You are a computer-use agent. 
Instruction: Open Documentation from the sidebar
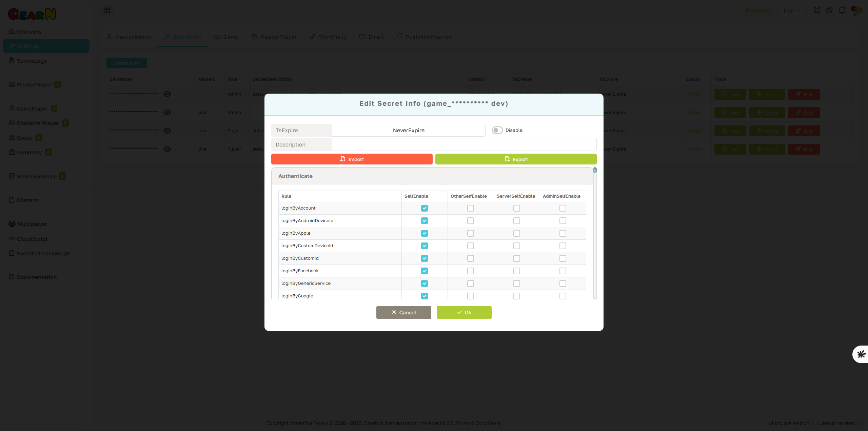click(x=36, y=277)
